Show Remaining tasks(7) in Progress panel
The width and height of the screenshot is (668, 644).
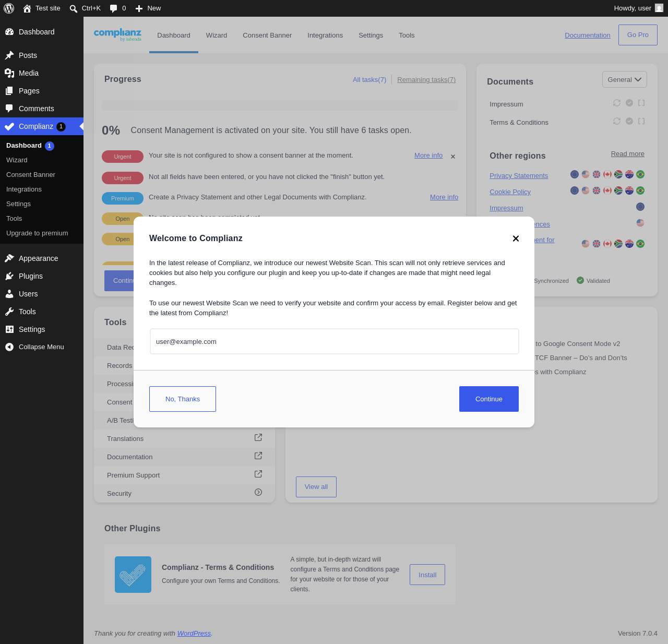point(426,80)
